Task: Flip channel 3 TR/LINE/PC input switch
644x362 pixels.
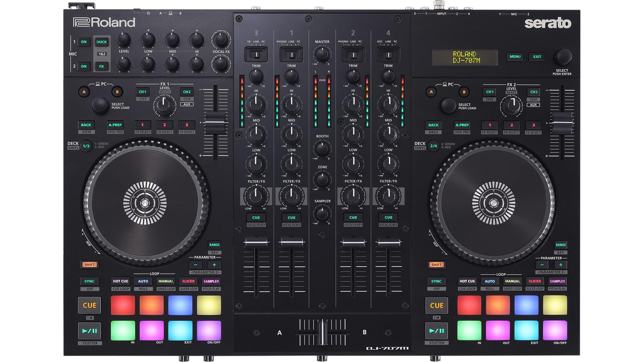Action: click(x=256, y=54)
